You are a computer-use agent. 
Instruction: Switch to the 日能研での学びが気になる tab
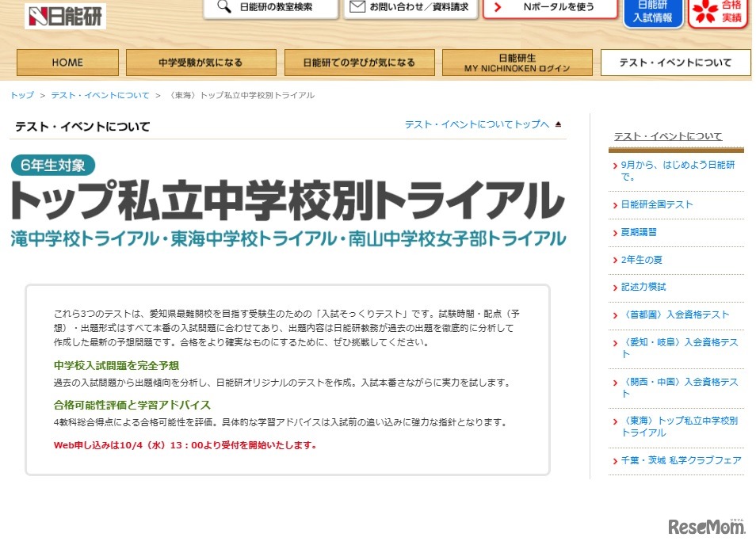pyautogui.click(x=359, y=62)
